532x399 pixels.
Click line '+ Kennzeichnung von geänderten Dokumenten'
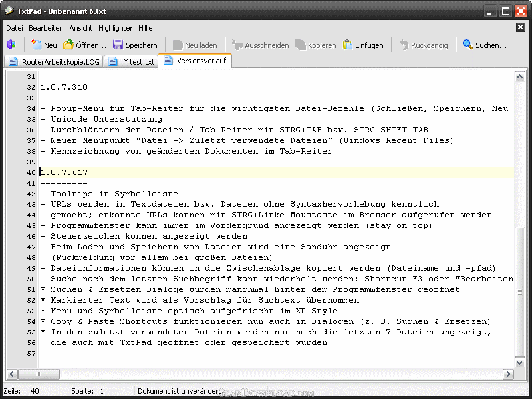[x=186, y=151]
